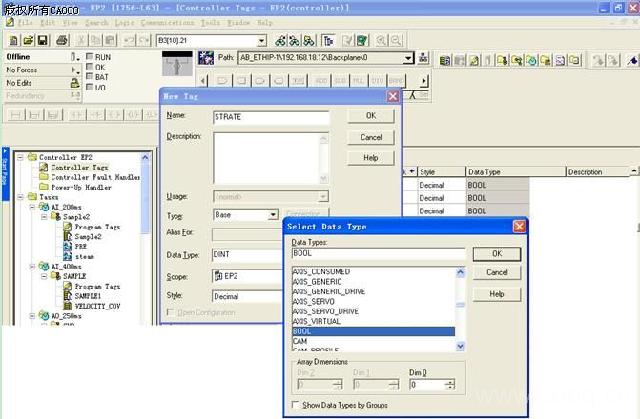Toggle the RUN status checkbox

[x=90, y=57]
